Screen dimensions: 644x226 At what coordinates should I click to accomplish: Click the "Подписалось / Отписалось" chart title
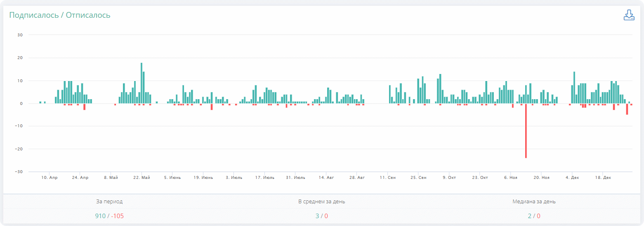point(60,15)
